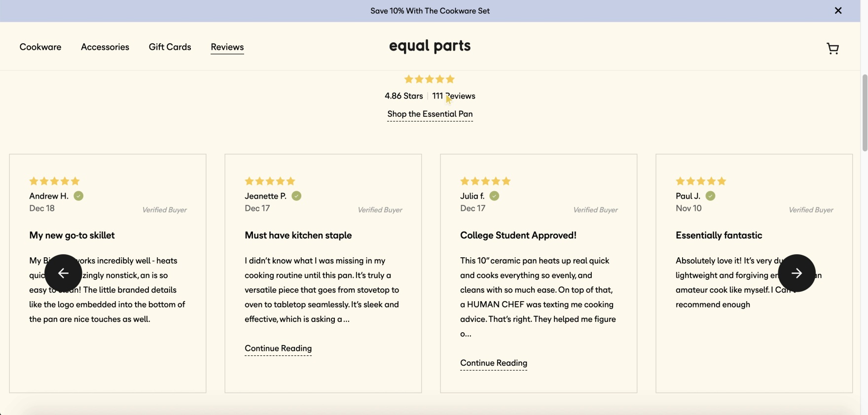Click the page vertical scrollbar

[x=864, y=113]
